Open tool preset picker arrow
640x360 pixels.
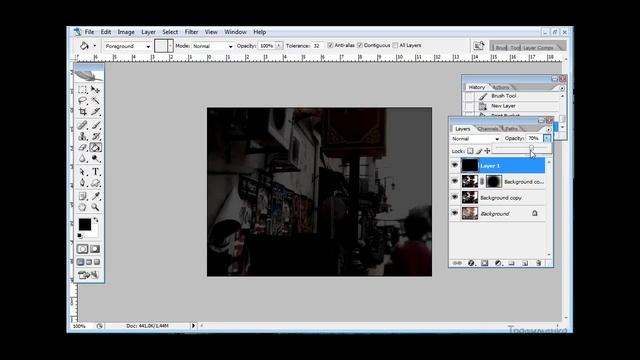pos(95,46)
